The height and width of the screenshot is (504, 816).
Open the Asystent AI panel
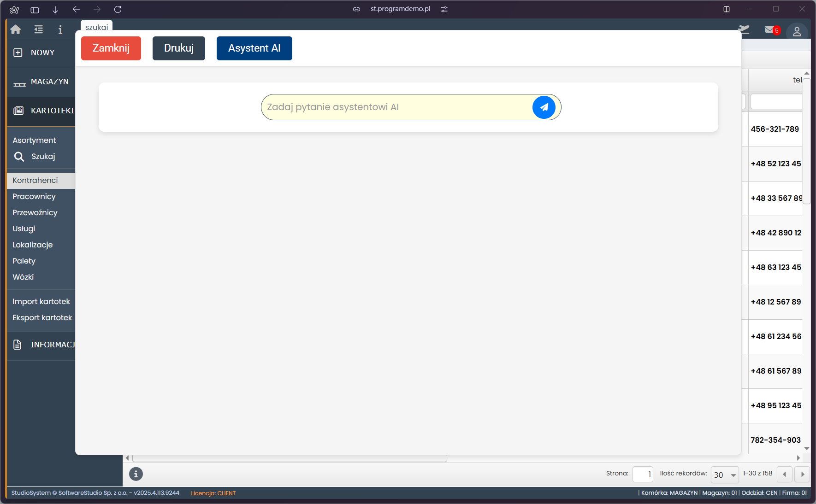(254, 48)
